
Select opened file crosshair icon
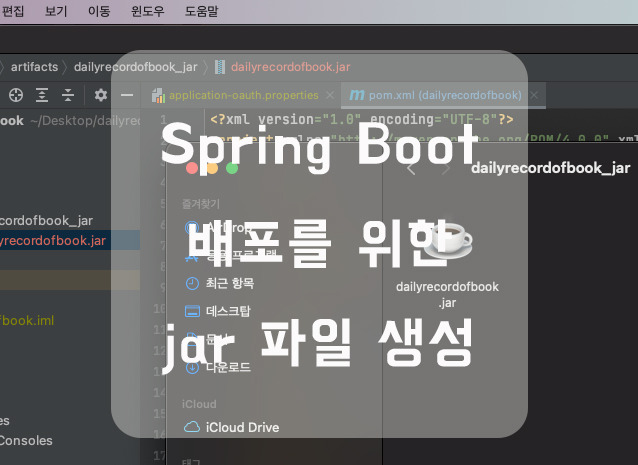16,95
